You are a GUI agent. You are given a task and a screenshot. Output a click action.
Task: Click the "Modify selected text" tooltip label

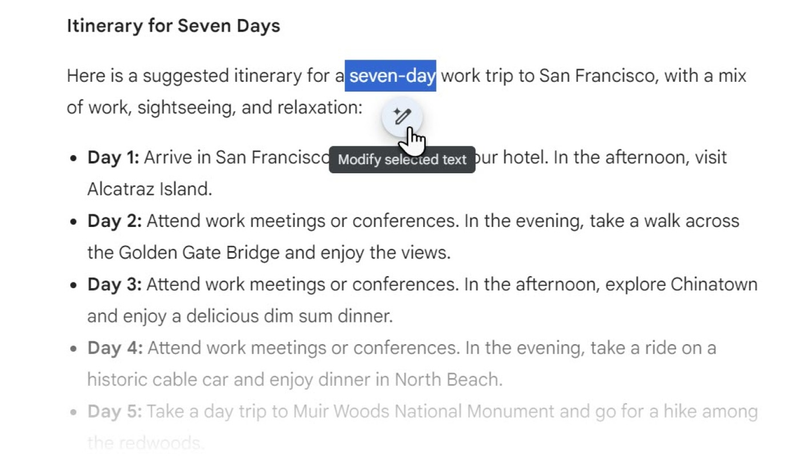402,160
